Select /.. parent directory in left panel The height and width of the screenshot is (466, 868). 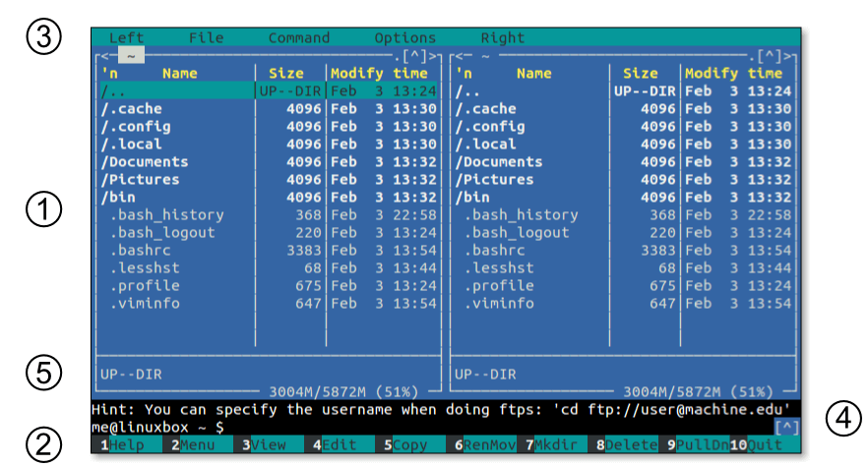tap(269, 90)
